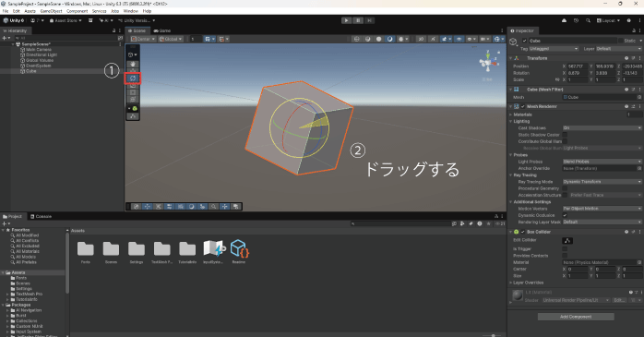The height and width of the screenshot is (337, 644).
Task: Open the Global rotation mode dropdown
Action: click(x=171, y=39)
